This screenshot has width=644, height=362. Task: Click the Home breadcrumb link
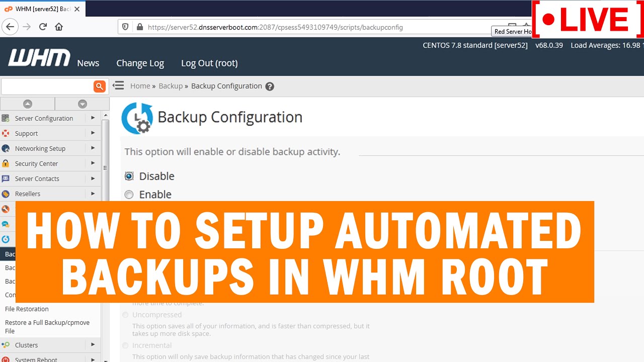click(140, 86)
